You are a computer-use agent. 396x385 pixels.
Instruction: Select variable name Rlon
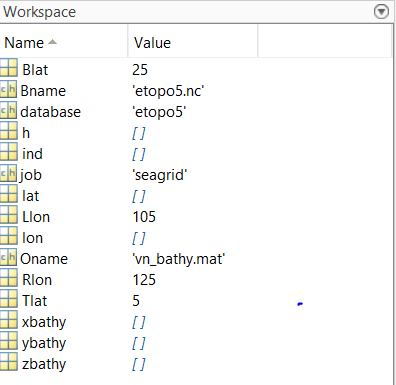37,280
